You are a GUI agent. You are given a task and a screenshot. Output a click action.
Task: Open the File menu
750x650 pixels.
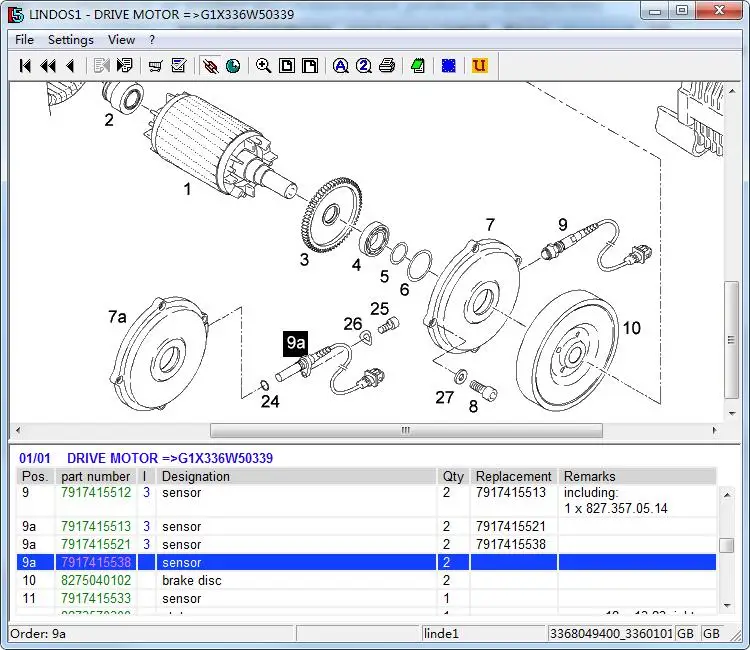pos(24,40)
